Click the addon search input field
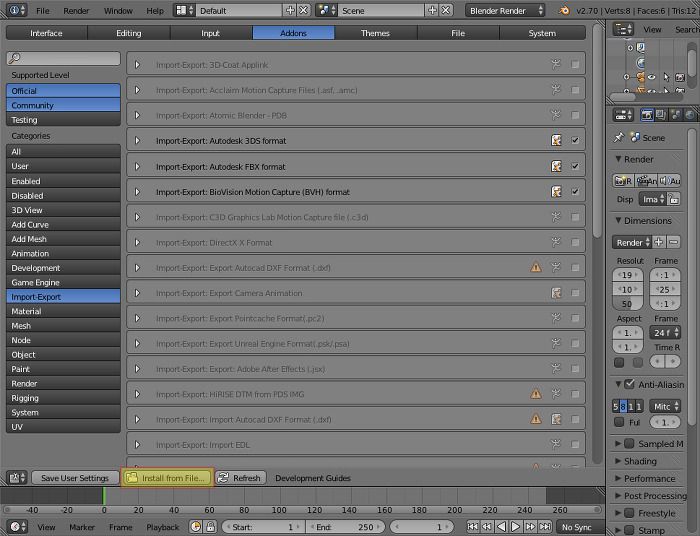 [x=63, y=58]
